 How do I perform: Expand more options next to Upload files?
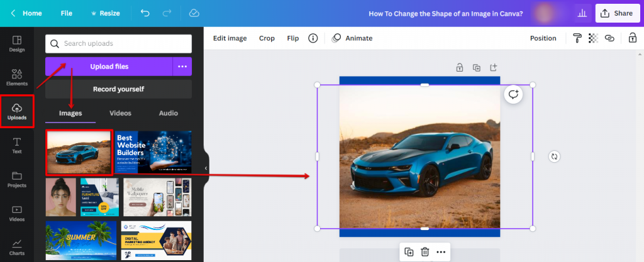pyautogui.click(x=182, y=67)
